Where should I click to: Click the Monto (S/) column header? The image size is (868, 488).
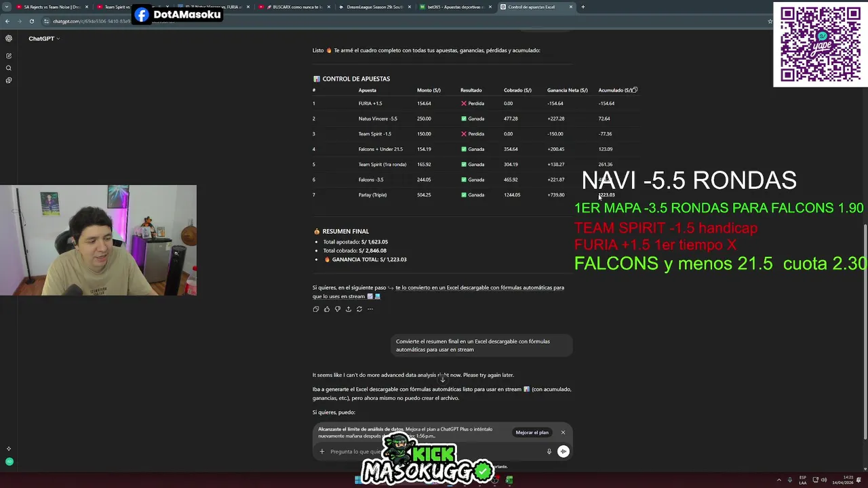[x=429, y=90]
